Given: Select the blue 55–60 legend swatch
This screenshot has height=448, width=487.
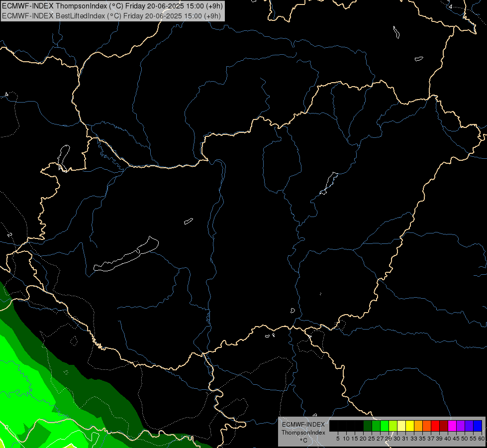Looking at the screenshot, I should (478, 426).
